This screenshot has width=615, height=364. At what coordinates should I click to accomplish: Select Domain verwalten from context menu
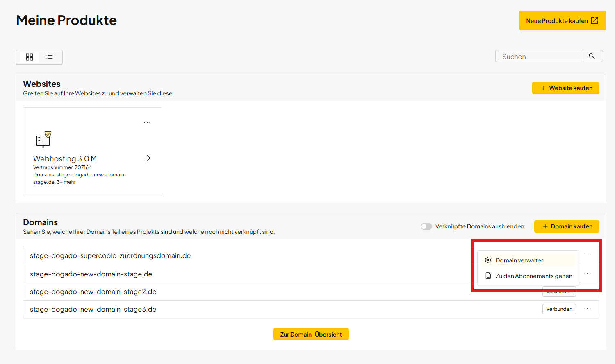519,260
